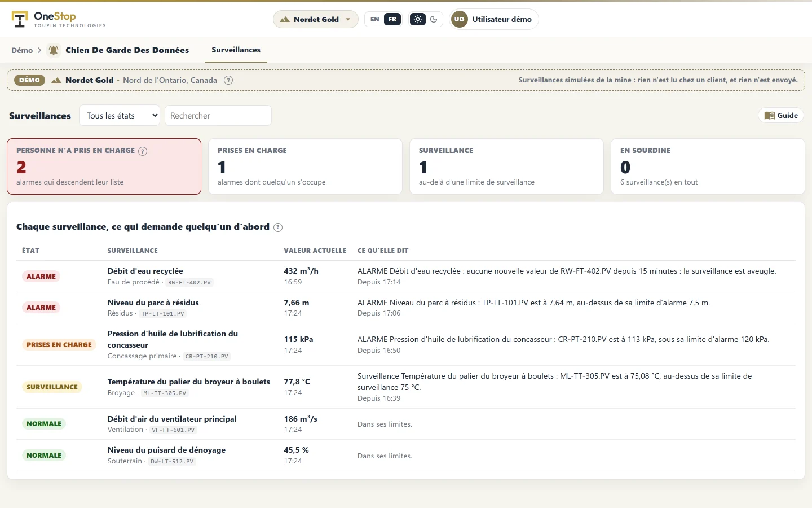Open help icon beside 'Personne n'a pris en charge'

coord(143,151)
